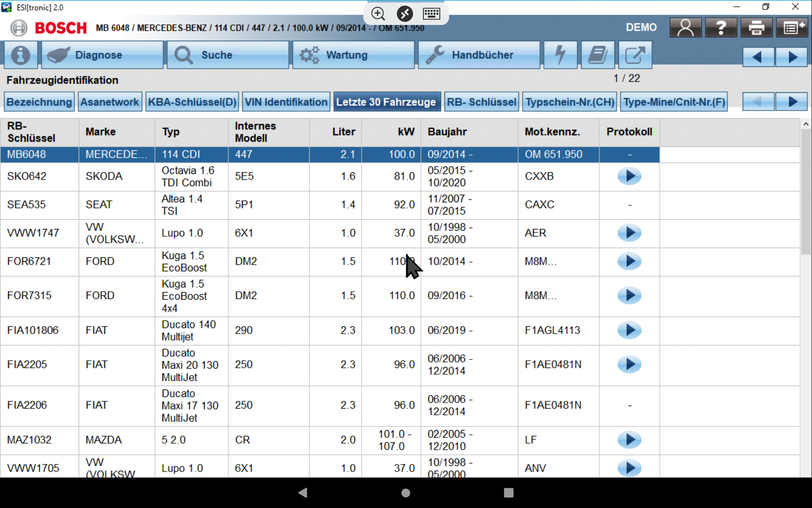Go forward with main toolbar right arrow

click(x=792, y=57)
